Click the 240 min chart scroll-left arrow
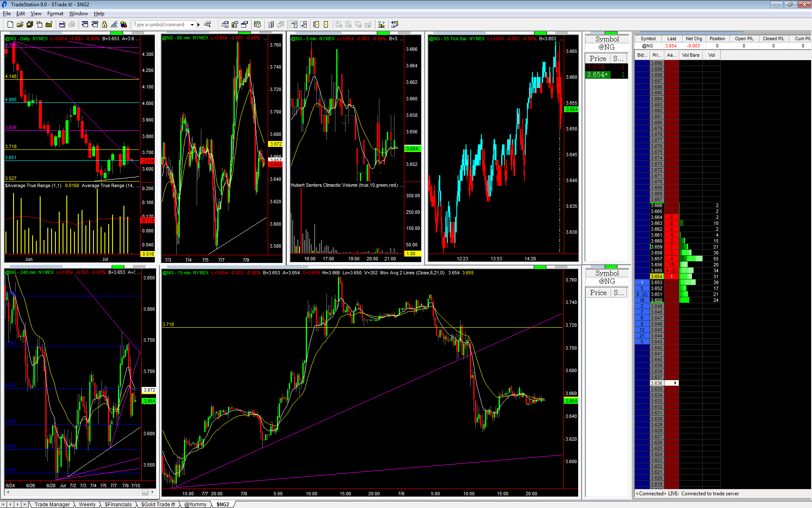This screenshot has width=812, height=508. pyautogui.click(x=7, y=492)
